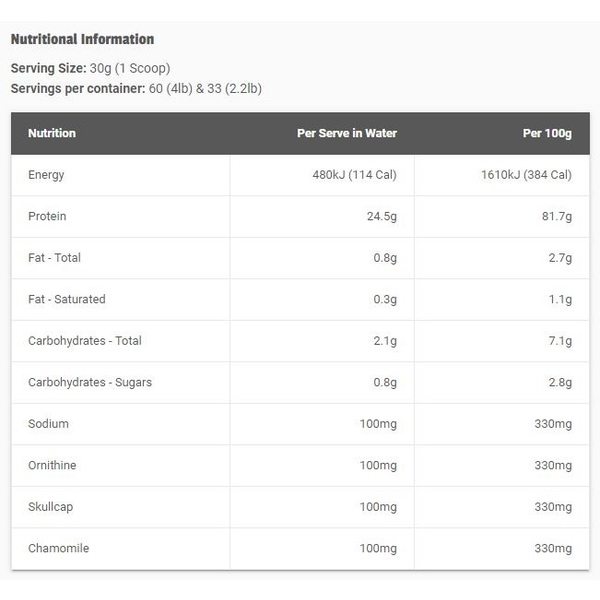Select the Energy row label
Viewport: 600px width, 600px height.
pos(46,175)
